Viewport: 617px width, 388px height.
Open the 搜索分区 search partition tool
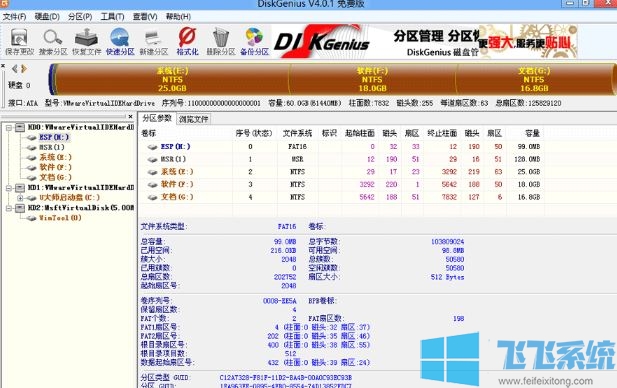click(x=53, y=41)
